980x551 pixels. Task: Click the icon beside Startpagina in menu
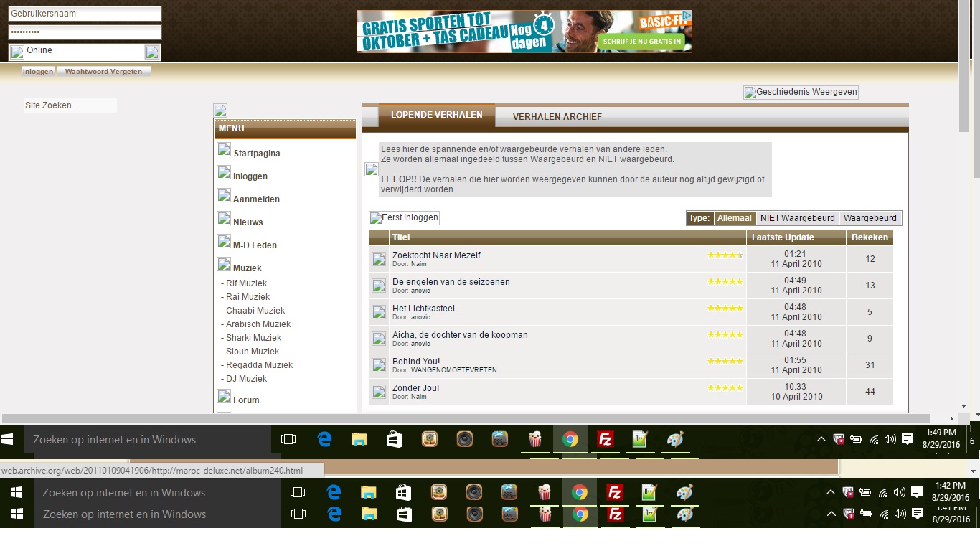pyautogui.click(x=224, y=151)
